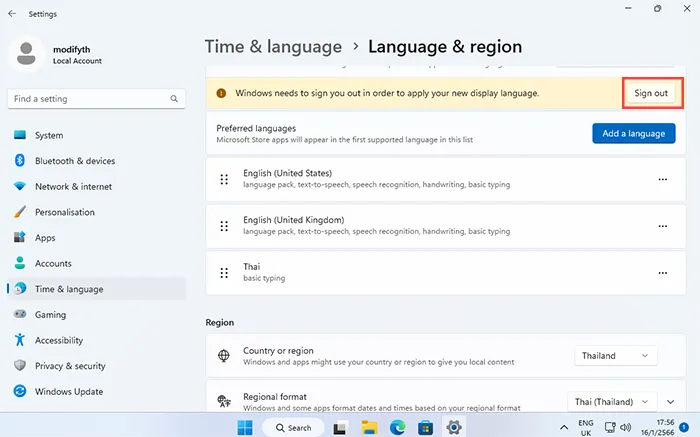Click the Accessibility label in sidebar
Viewport: 700px width, 437px height.
(59, 340)
